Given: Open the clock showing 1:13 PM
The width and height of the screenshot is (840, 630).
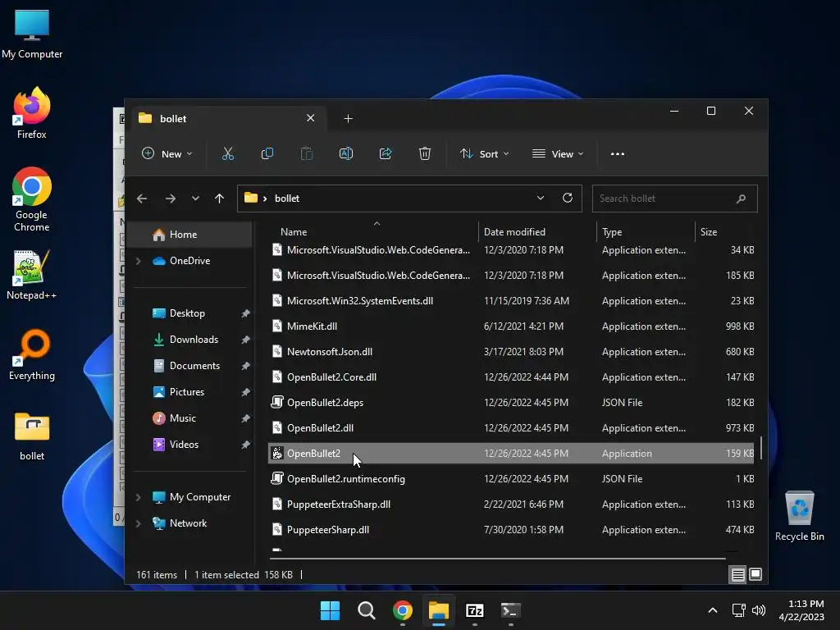Looking at the screenshot, I should click(801, 610).
